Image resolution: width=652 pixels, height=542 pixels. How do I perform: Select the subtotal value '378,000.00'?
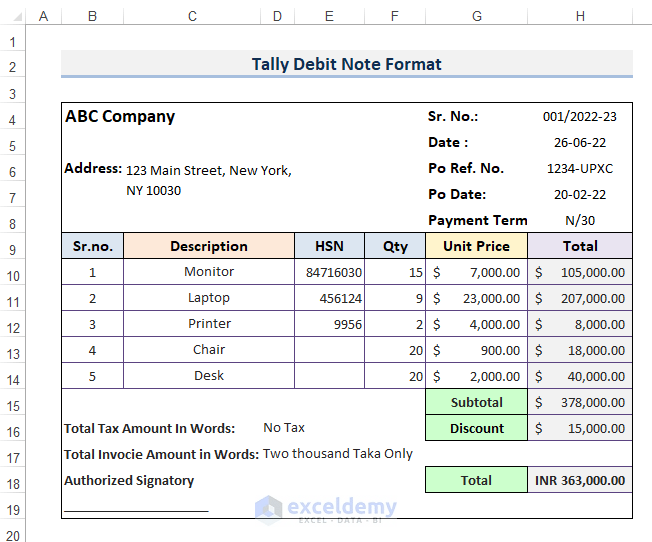point(593,402)
